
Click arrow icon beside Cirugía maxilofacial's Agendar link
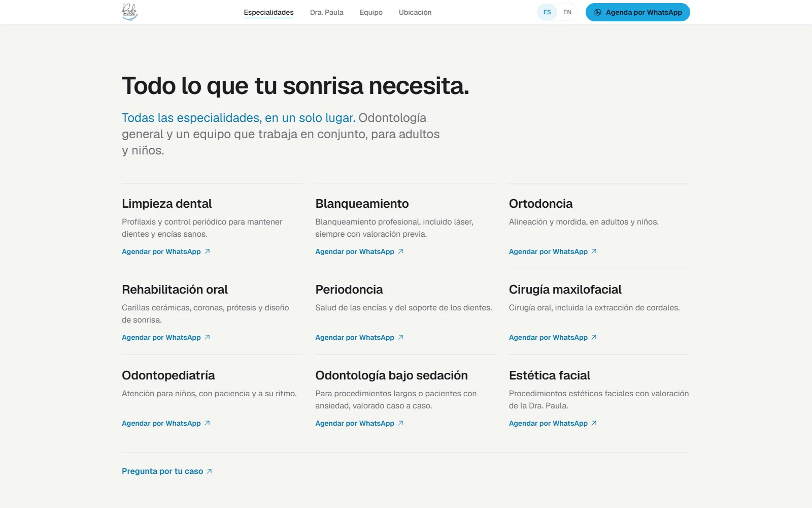tap(594, 337)
